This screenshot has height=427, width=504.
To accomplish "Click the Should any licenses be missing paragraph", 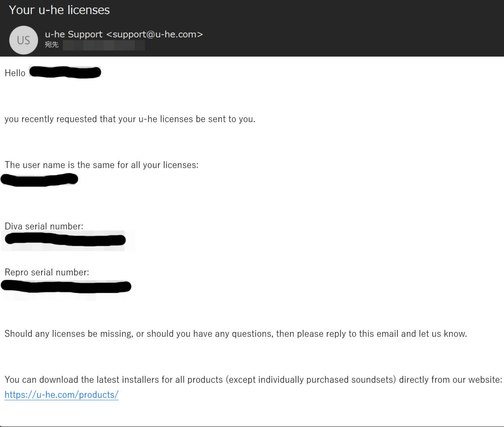I will 236,334.
